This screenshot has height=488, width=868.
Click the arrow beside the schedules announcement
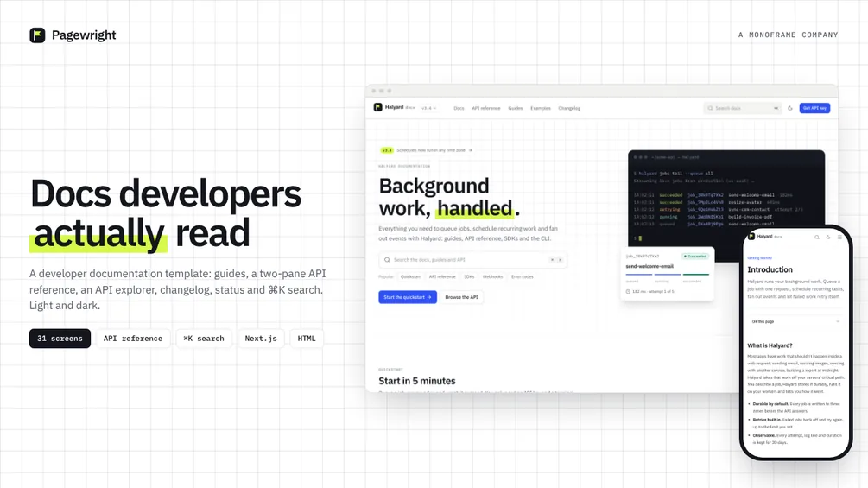(x=471, y=150)
